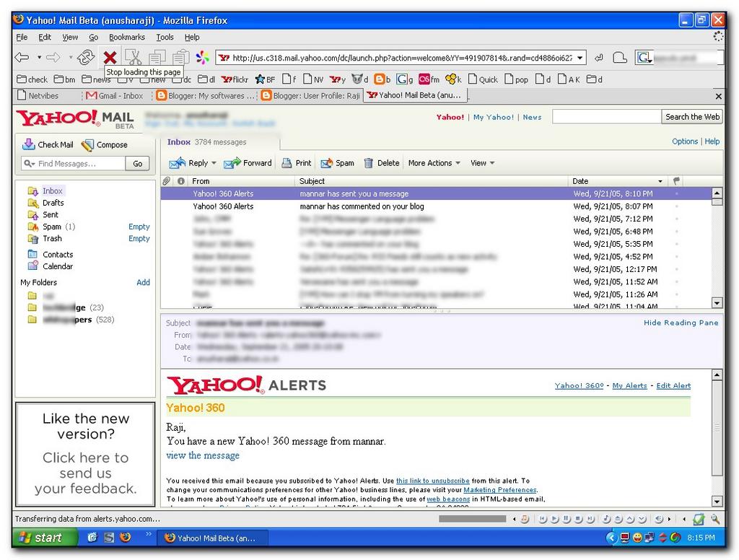Sort by the flag column icon

click(x=677, y=181)
